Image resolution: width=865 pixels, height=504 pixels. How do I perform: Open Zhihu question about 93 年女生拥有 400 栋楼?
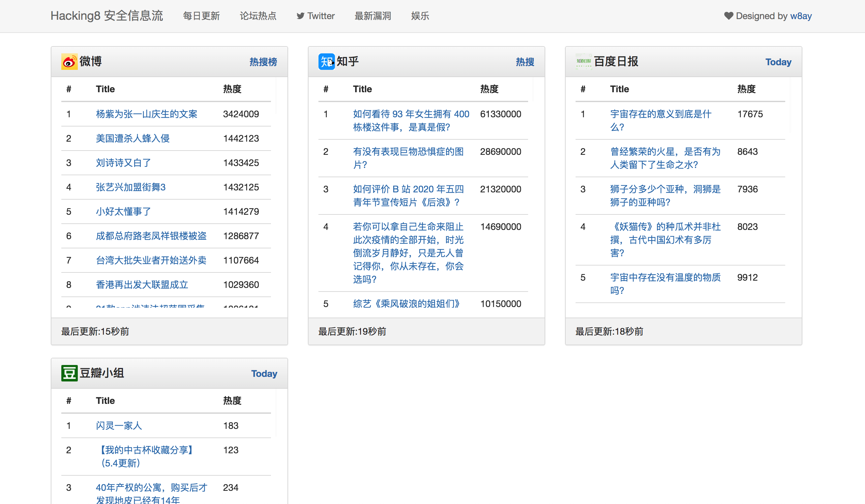411,121
